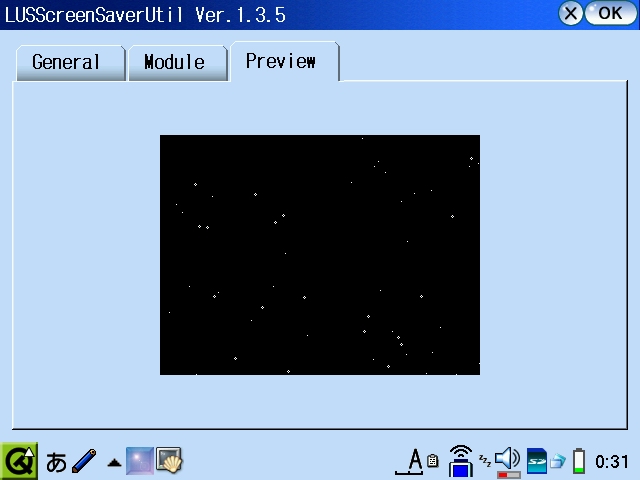Click the starfield screensaver preview area
Viewport: 640px width, 480px height.
[320, 255]
